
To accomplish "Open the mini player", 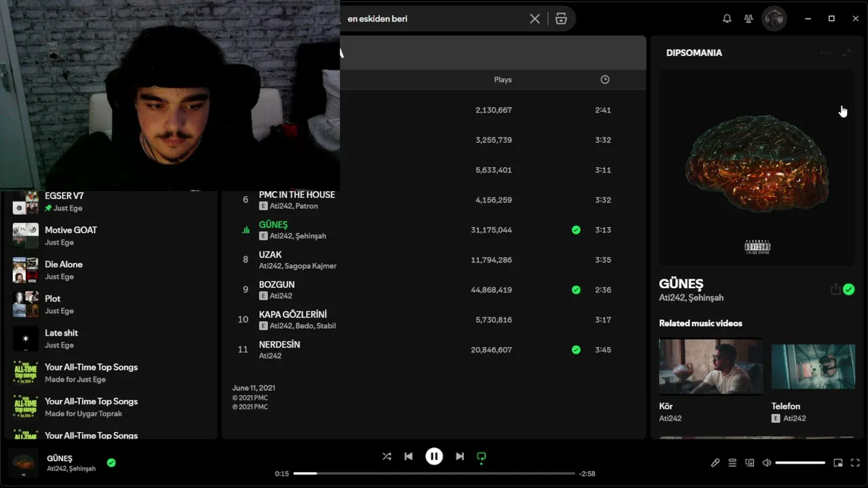I will [x=838, y=463].
